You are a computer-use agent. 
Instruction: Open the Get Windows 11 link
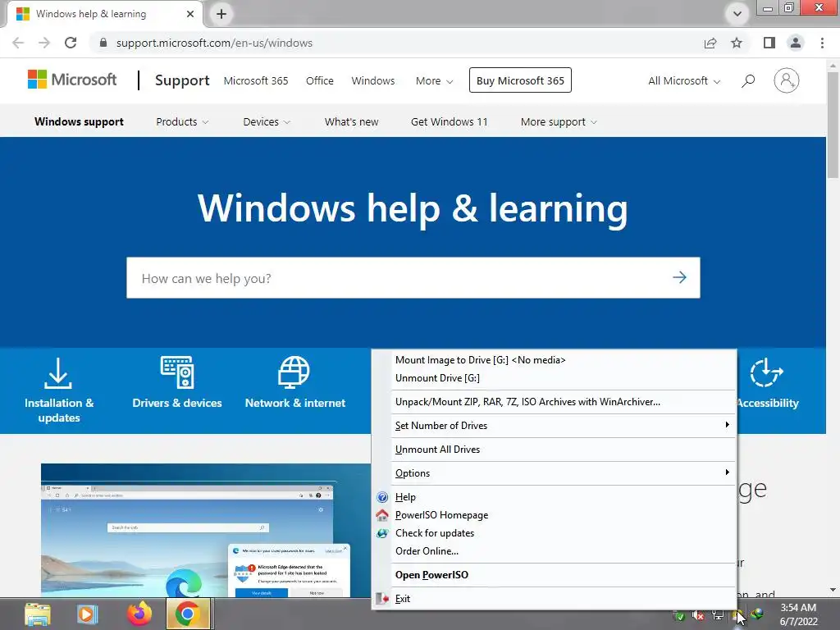(x=449, y=121)
